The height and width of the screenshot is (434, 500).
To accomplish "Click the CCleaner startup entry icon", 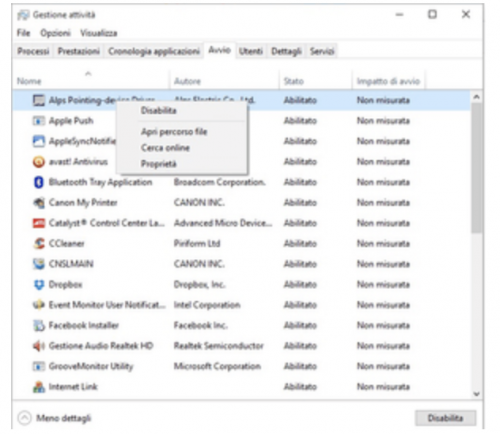I will click(x=39, y=244).
